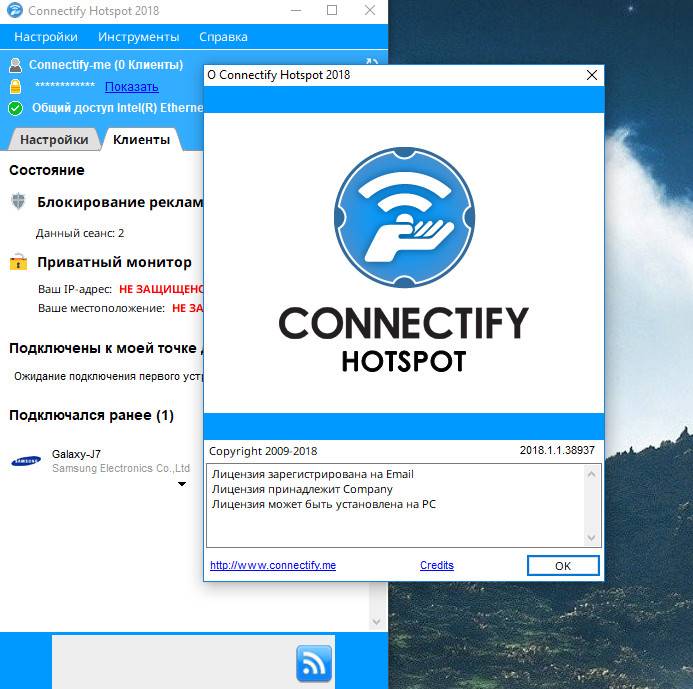Close the About Connectify Hotspot dialog
Viewport: 693px width, 689px height.
point(592,75)
